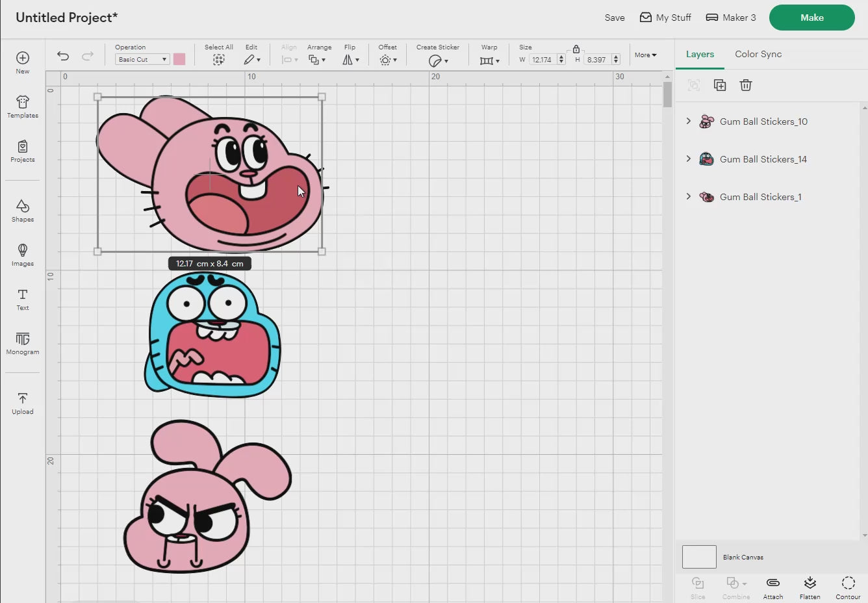Click the Contour tool

coord(848,587)
